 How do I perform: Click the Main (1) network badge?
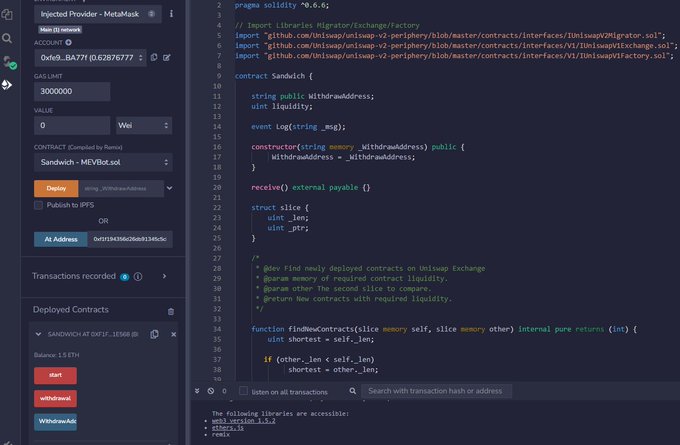tap(60, 29)
